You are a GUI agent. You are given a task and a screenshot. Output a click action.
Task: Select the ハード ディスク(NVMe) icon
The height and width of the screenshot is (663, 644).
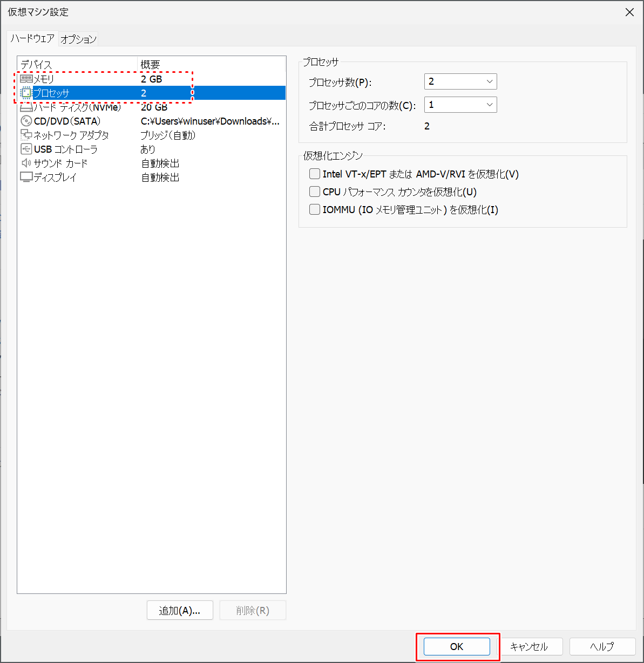pyautogui.click(x=26, y=106)
